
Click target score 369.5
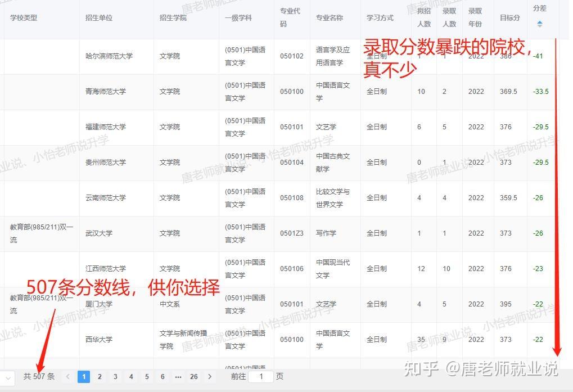508,92
